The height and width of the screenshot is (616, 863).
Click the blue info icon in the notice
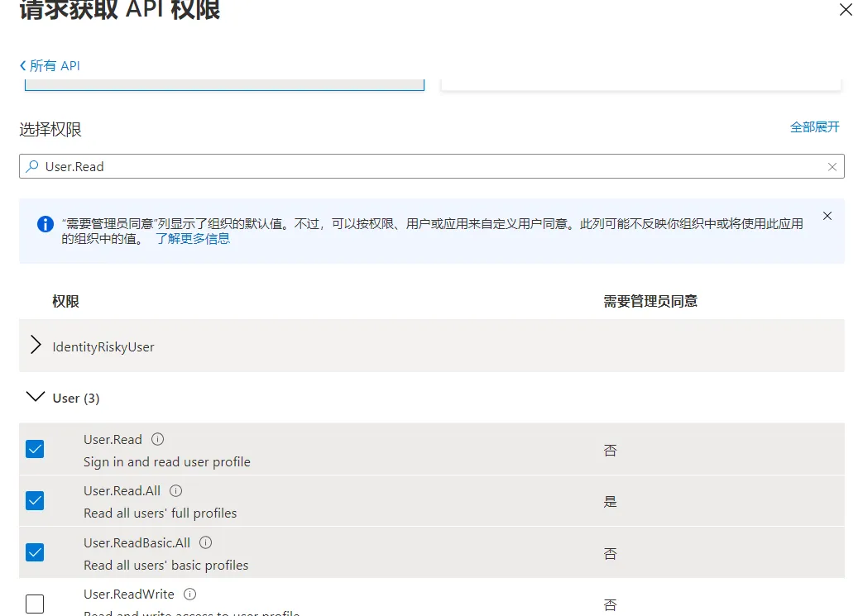pyautogui.click(x=46, y=224)
